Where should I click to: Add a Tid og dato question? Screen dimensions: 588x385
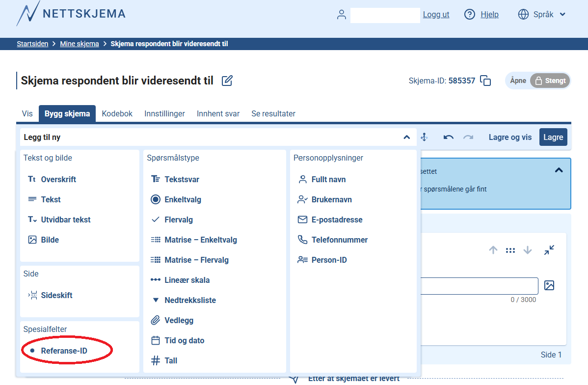coord(178,341)
